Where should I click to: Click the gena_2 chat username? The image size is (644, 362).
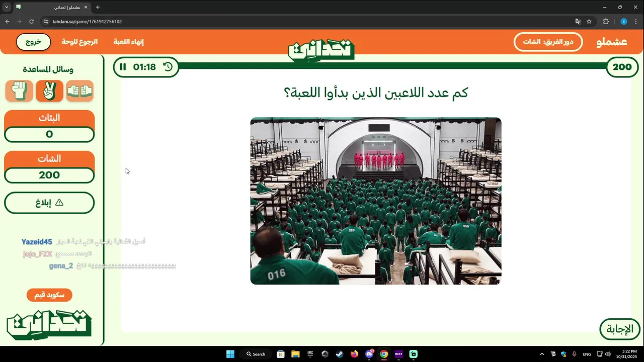click(x=61, y=266)
